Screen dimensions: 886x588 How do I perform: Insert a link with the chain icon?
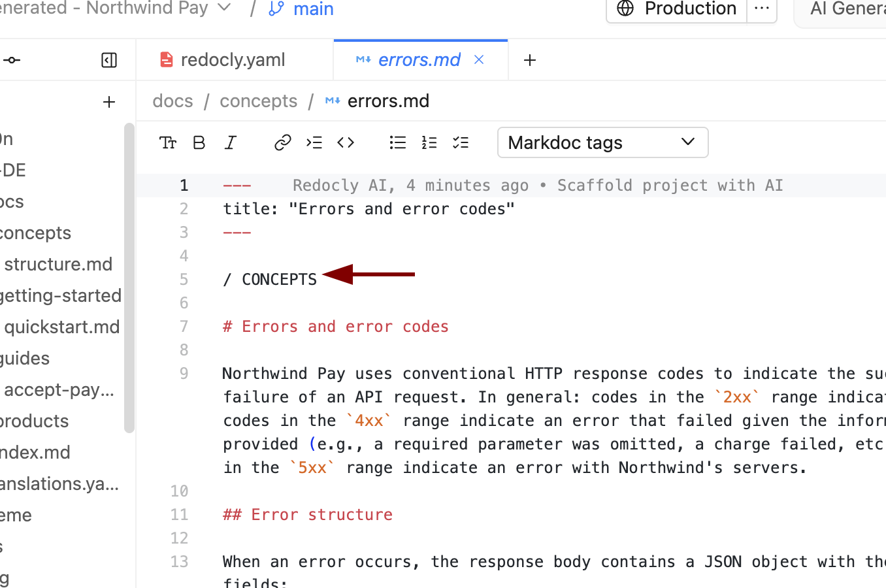pyautogui.click(x=282, y=142)
